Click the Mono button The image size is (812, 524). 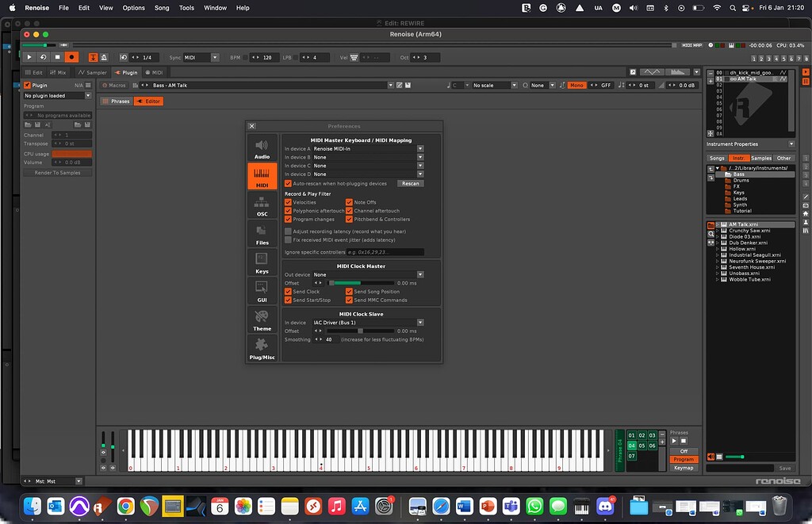click(576, 85)
